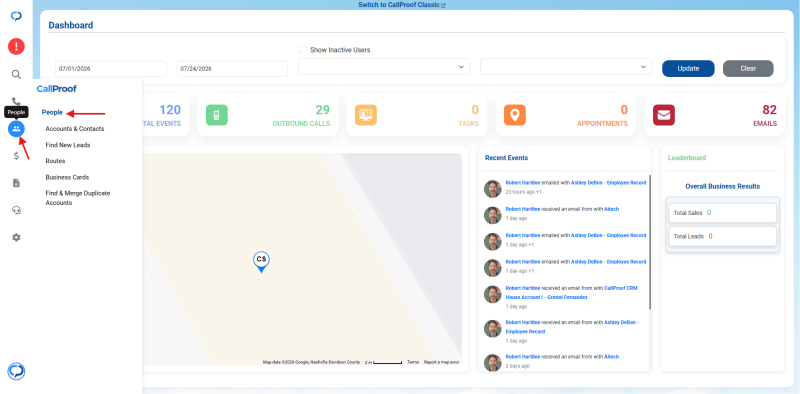Enable the Show Inactive Users checkbox
Viewport: 800px width, 394px height.
[303, 50]
